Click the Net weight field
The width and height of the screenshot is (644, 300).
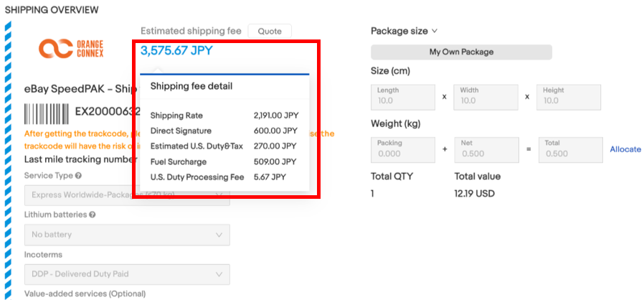click(484, 149)
